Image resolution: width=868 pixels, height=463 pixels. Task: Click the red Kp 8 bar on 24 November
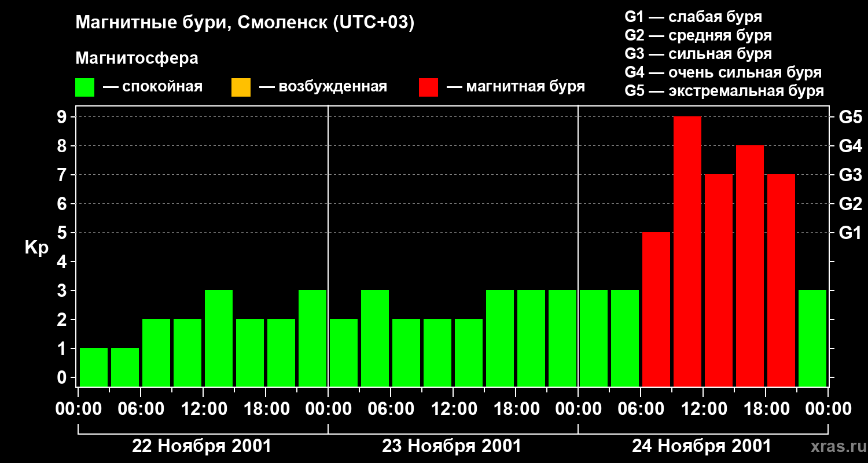pos(750,266)
